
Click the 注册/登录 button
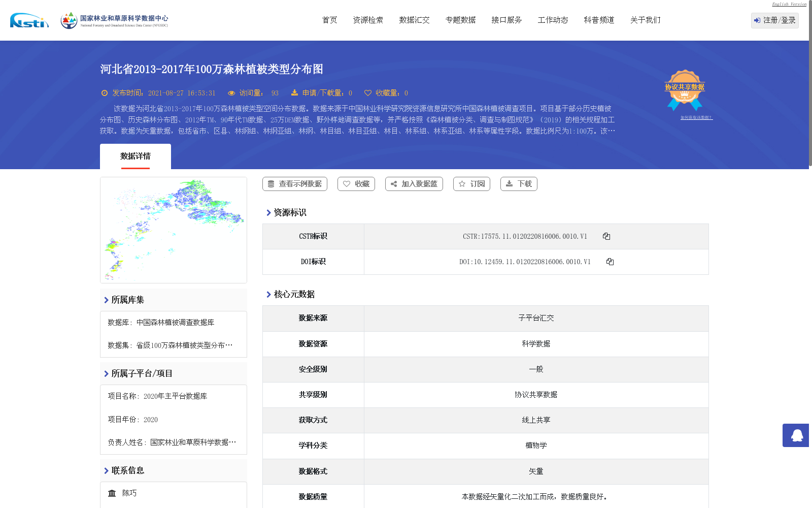pyautogui.click(x=775, y=20)
